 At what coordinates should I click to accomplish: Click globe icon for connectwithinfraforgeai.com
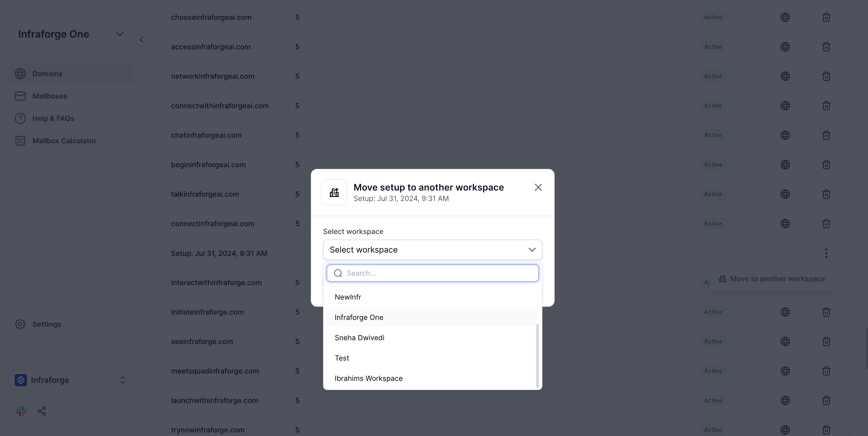[785, 105]
